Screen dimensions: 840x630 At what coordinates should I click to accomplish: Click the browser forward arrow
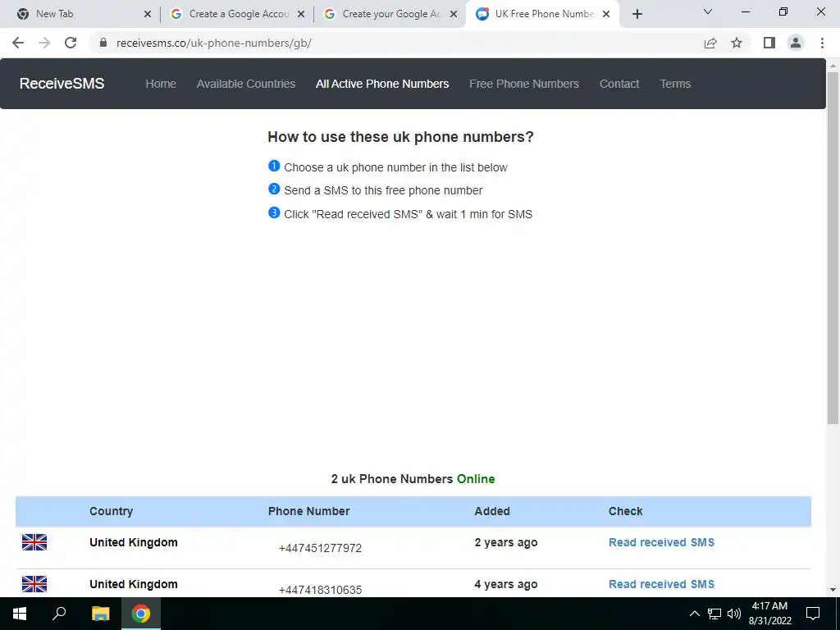pos(44,43)
